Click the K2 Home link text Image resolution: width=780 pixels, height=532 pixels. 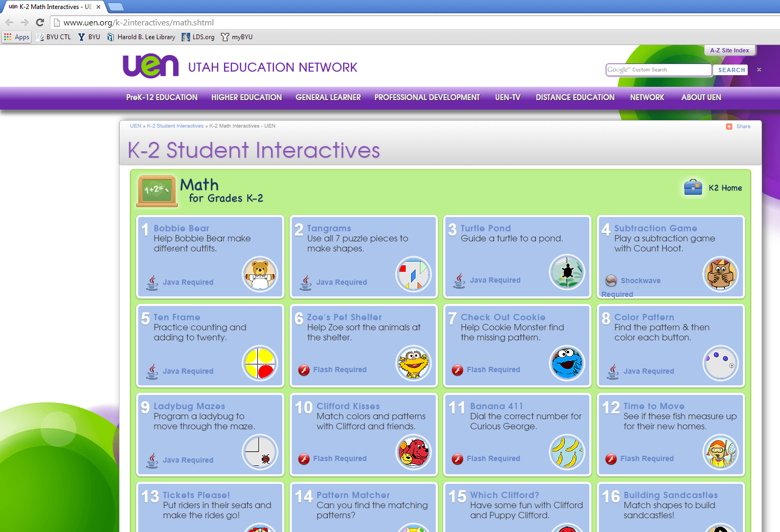(x=725, y=188)
